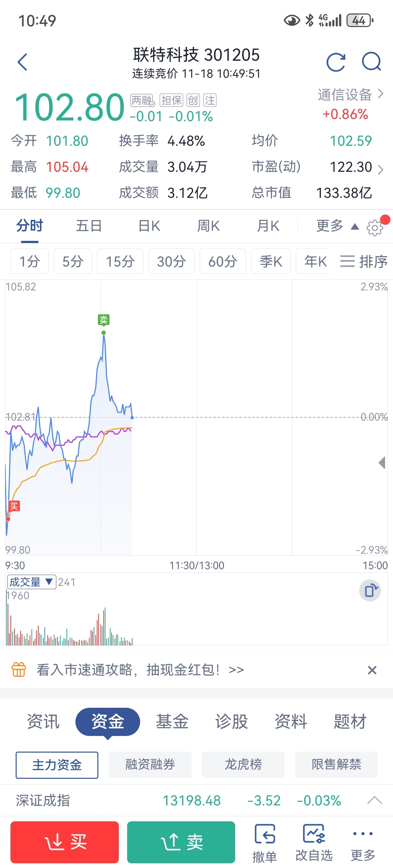Tap the rotate chart landscape icon
The height and width of the screenshot is (868, 393).
[370, 591]
